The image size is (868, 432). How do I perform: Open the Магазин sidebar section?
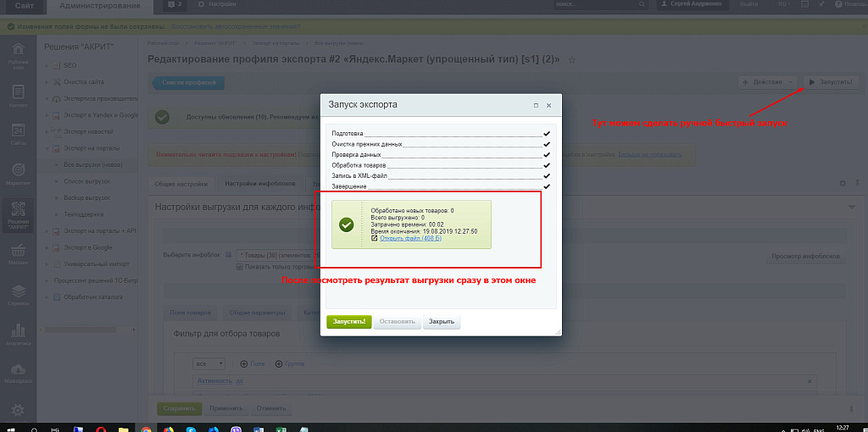[18, 252]
